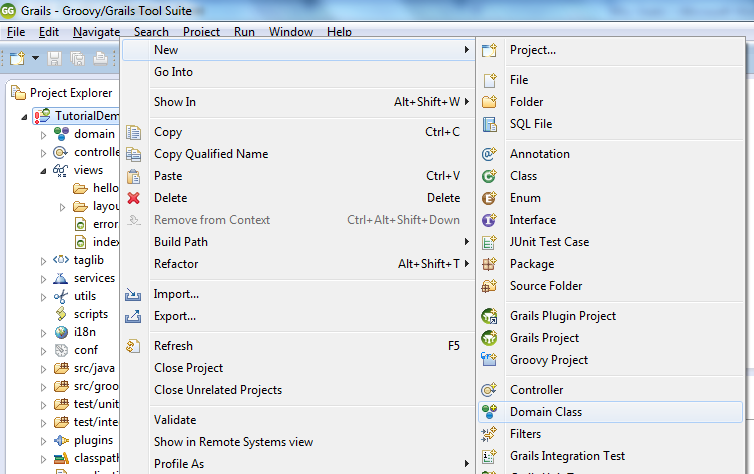Image resolution: width=754 pixels, height=474 pixels.
Task: Click the red Delete X icon
Action: [x=133, y=198]
